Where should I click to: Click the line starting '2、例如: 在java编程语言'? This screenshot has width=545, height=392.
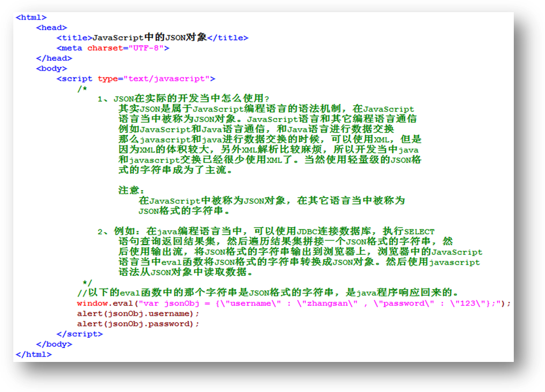click(x=266, y=231)
